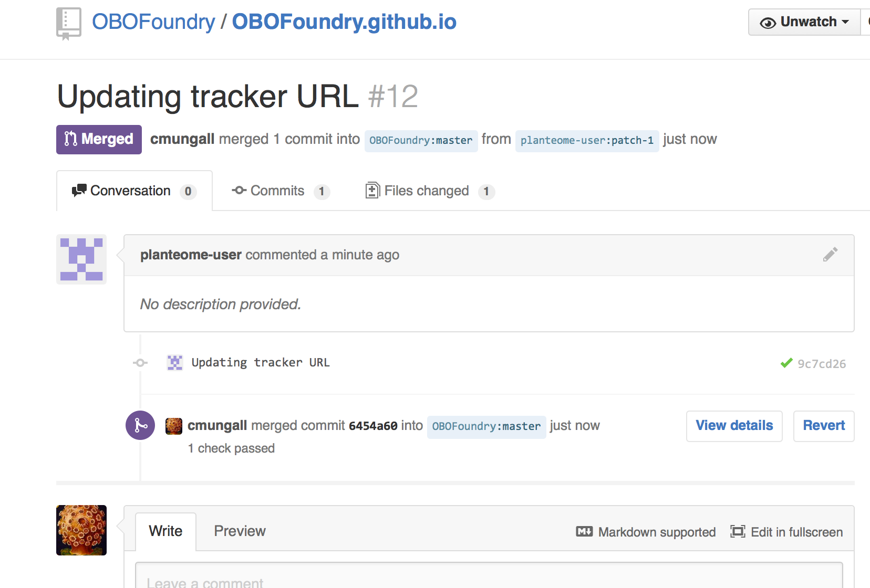Click the pencil edit comment icon
This screenshot has width=870, height=588.
coord(830,255)
